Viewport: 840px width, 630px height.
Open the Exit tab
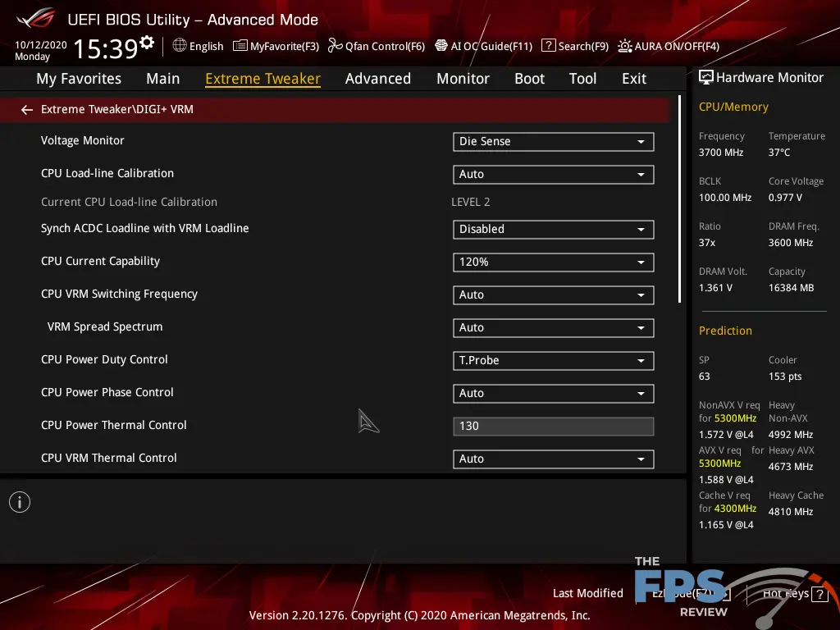(x=634, y=79)
